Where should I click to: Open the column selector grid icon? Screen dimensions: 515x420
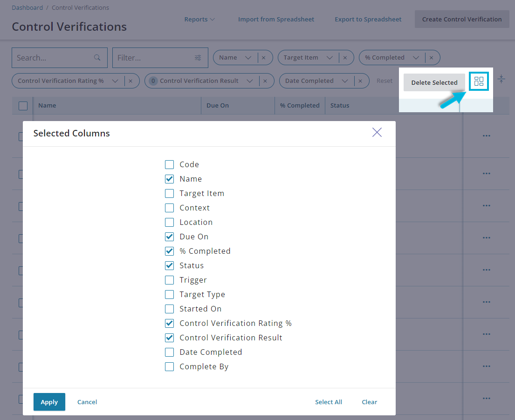(x=479, y=81)
